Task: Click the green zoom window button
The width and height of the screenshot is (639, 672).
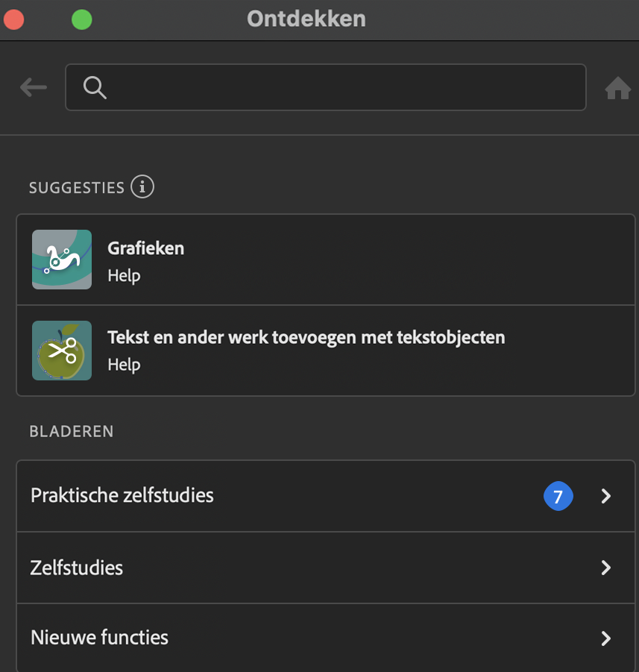Action: pos(82,20)
